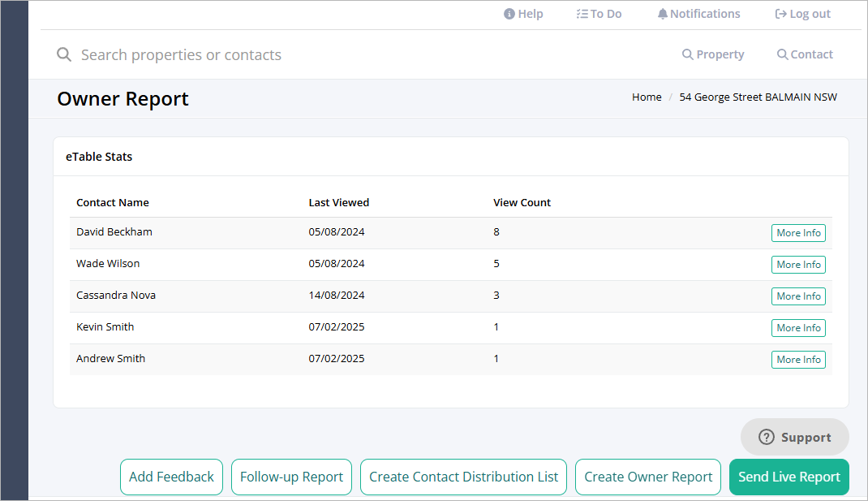This screenshot has height=501, width=868.
Task: Click the Contact search magnifier icon
Action: [x=782, y=54]
